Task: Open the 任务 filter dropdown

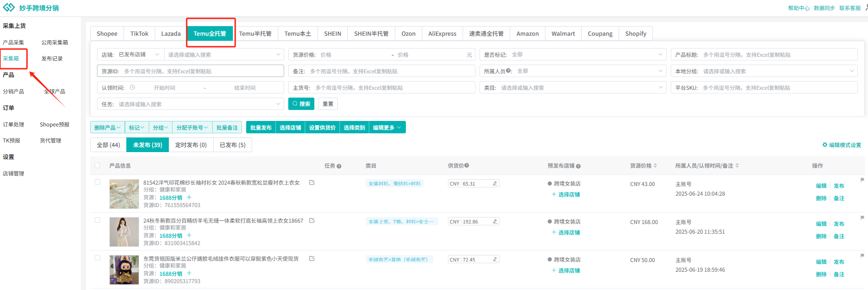Action: coord(190,104)
